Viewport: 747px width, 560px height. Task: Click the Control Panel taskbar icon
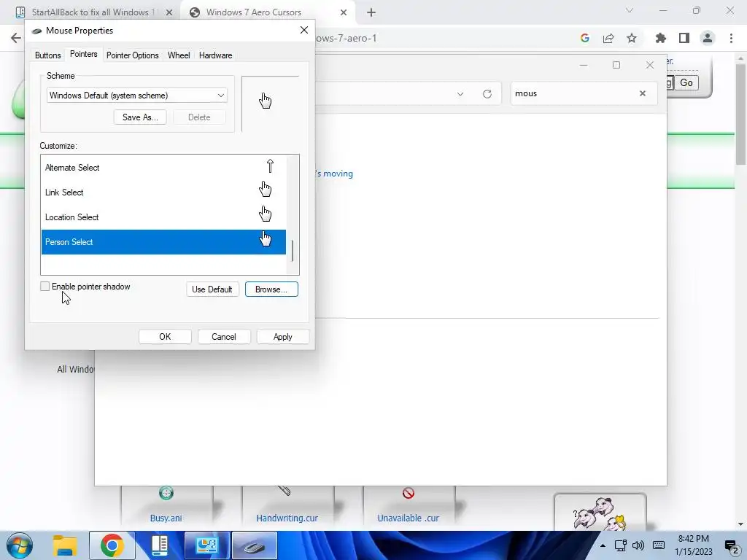(206, 545)
